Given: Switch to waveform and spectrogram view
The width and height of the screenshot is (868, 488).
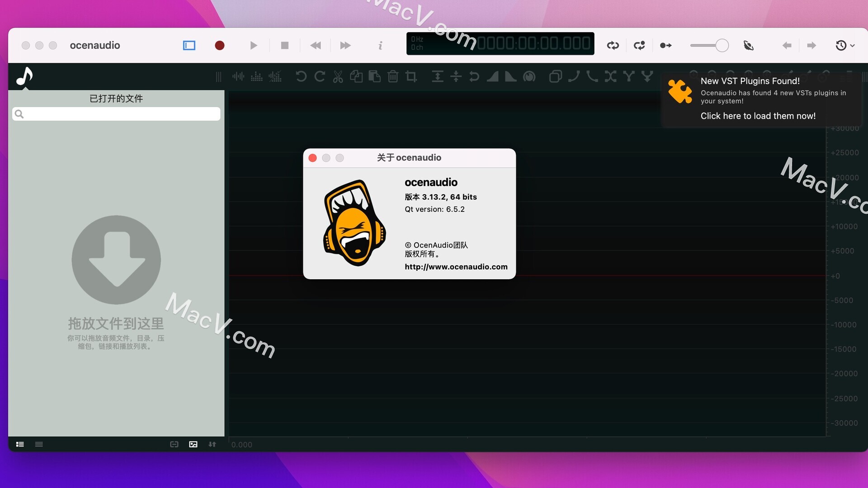Looking at the screenshot, I should tap(275, 76).
